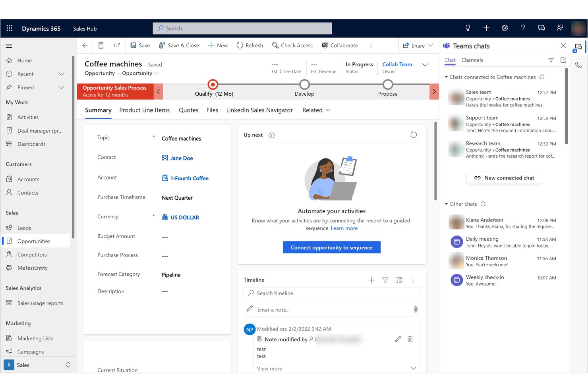Select the Propose stage circle

(x=388, y=85)
